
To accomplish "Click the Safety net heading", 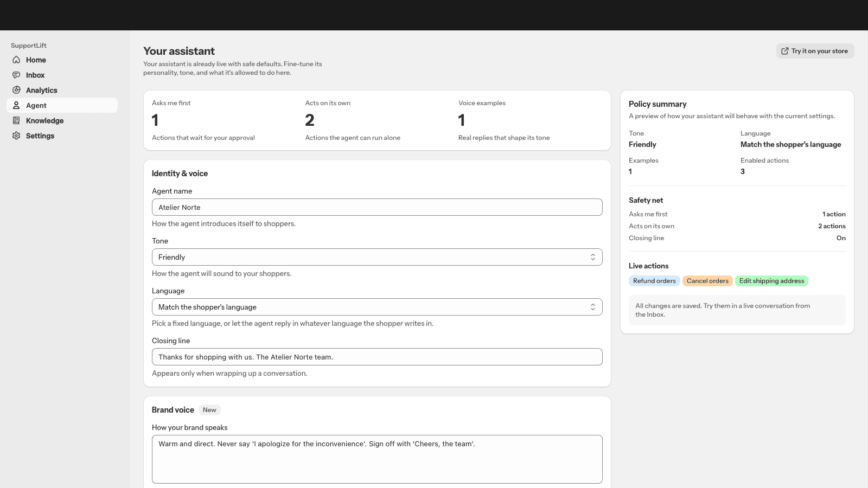I will [646, 200].
